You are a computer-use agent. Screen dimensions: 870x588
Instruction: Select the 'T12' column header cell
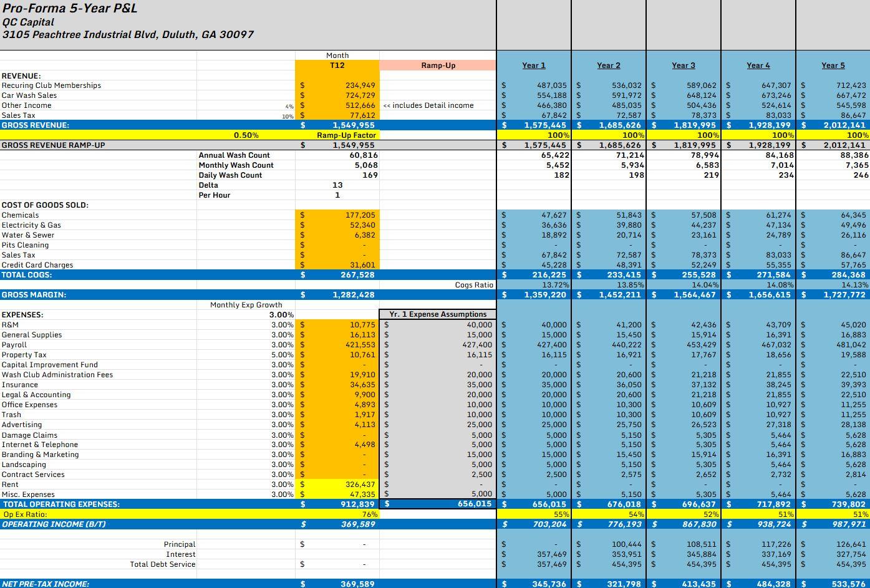(337, 65)
